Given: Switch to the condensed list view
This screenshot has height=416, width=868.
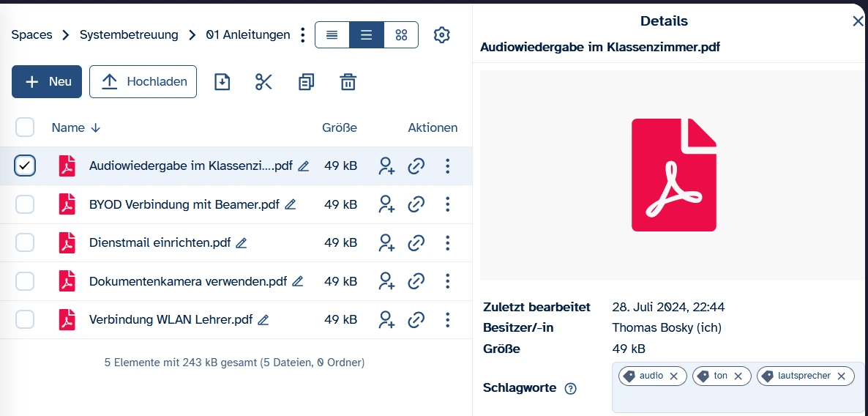Looking at the screenshot, I should pos(332,34).
